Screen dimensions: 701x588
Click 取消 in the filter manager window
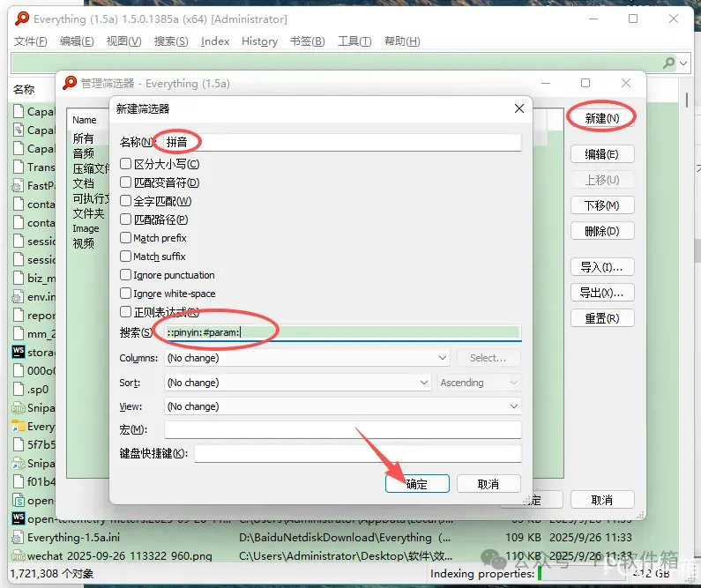(x=602, y=500)
